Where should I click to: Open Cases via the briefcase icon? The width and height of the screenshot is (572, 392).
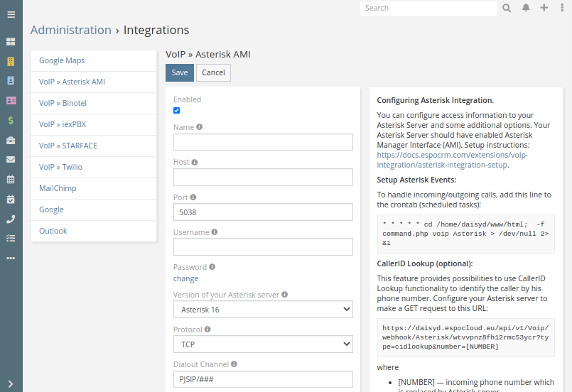(11, 140)
